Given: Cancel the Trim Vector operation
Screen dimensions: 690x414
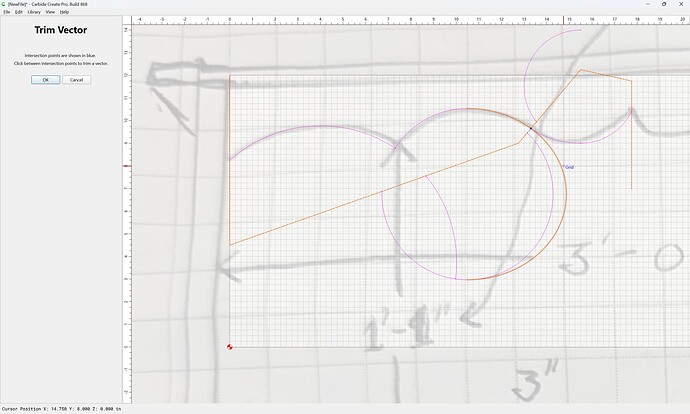Looking at the screenshot, I should coord(77,80).
